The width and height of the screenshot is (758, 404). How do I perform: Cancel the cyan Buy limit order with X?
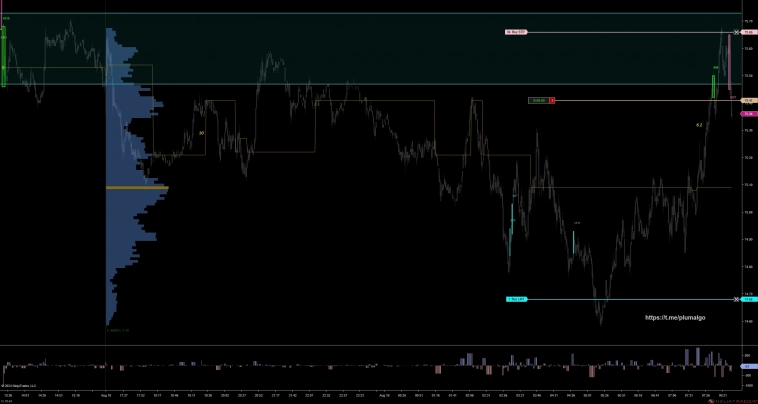[737, 299]
